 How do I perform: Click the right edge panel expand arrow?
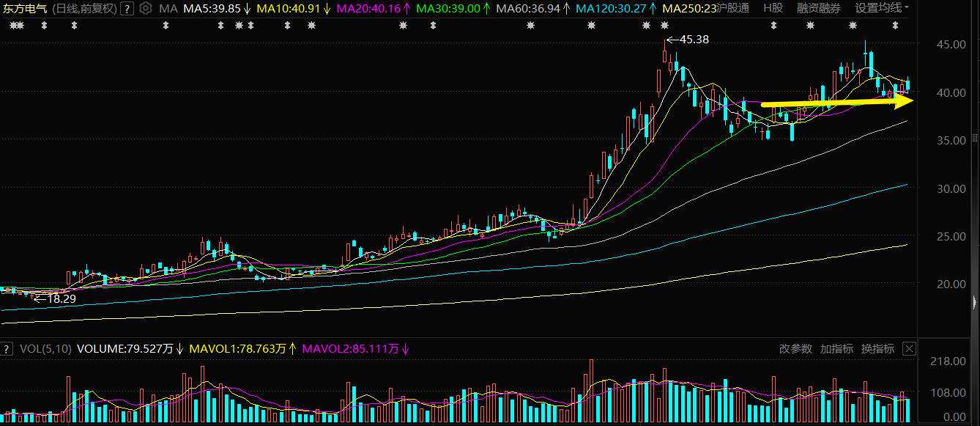(x=973, y=302)
